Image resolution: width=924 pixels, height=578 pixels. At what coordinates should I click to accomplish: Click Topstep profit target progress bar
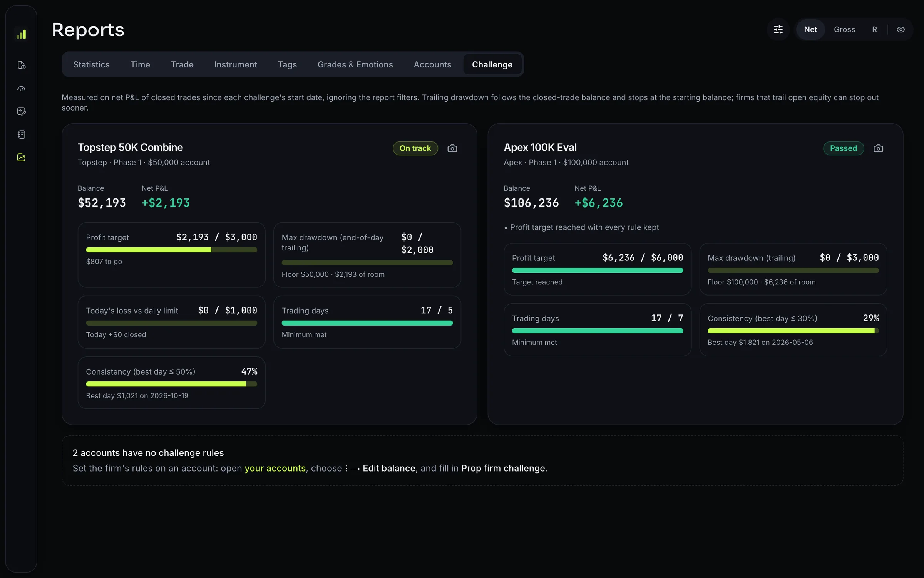pos(171,250)
